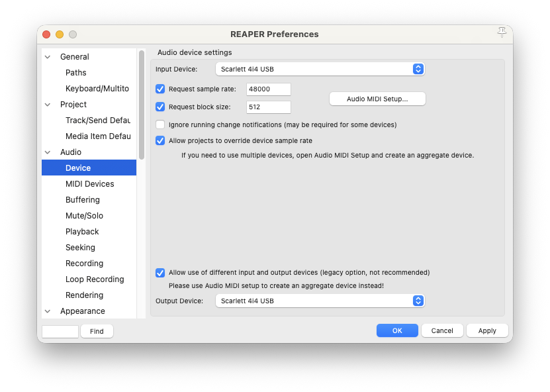550x392 pixels.
Task: Collapse the General section in sidebar
Action: 48,57
